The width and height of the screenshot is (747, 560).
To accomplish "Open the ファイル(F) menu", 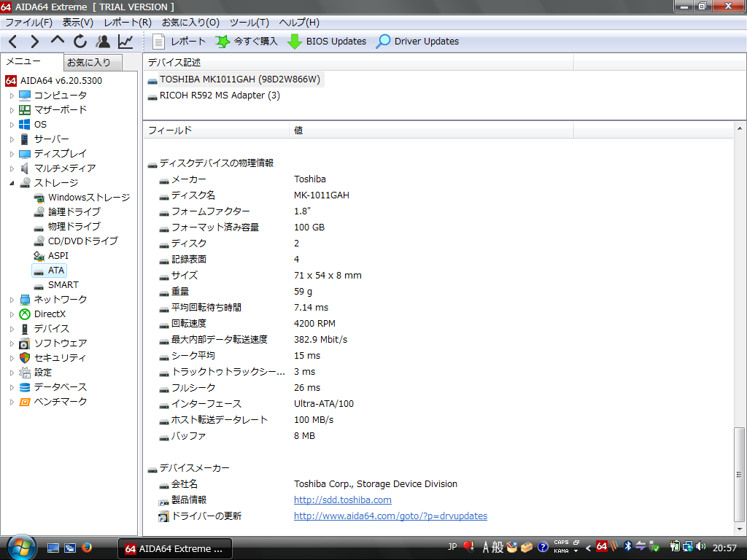I will (x=28, y=23).
